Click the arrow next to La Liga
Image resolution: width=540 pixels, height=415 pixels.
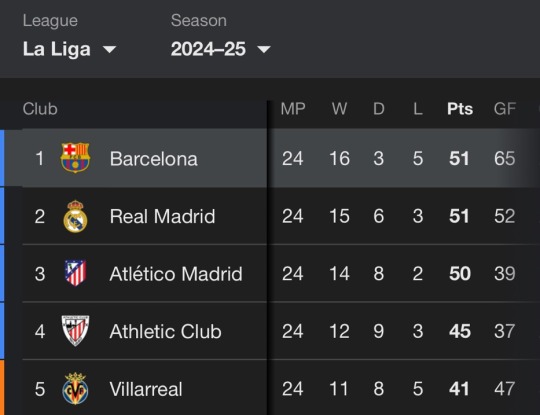[x=110, y=50]
